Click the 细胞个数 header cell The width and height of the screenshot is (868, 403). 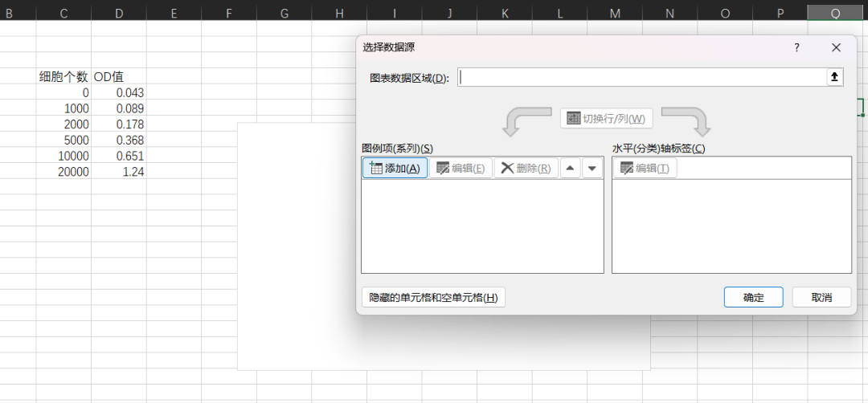tap(63, 77)
